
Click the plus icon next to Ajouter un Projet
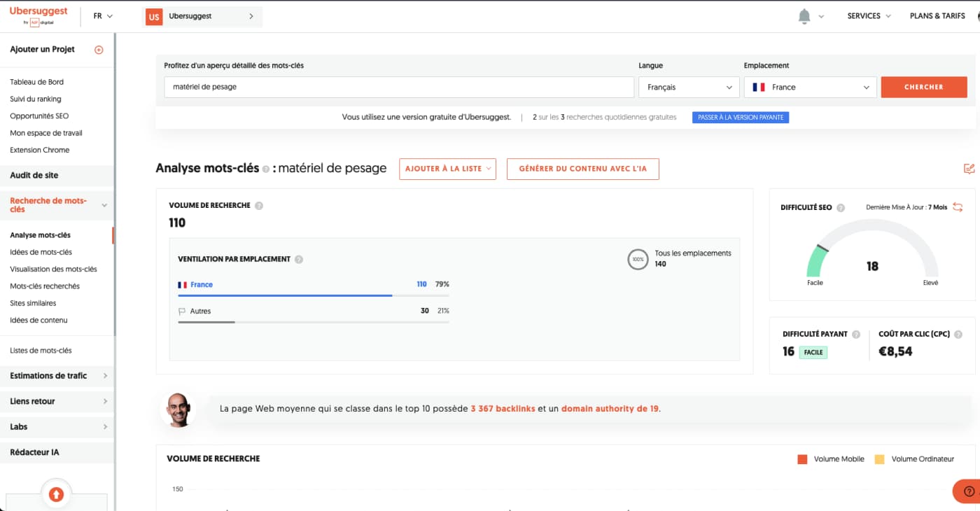pos(99,50)
